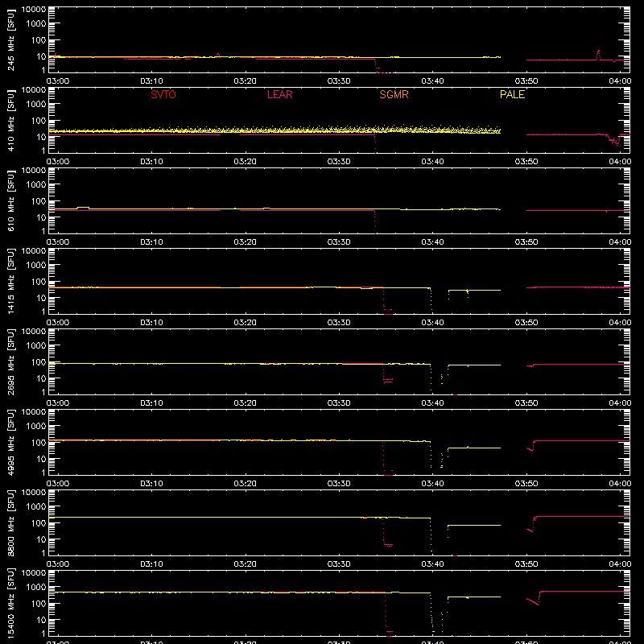Click the pink LEAR station label

click(279, 94)
